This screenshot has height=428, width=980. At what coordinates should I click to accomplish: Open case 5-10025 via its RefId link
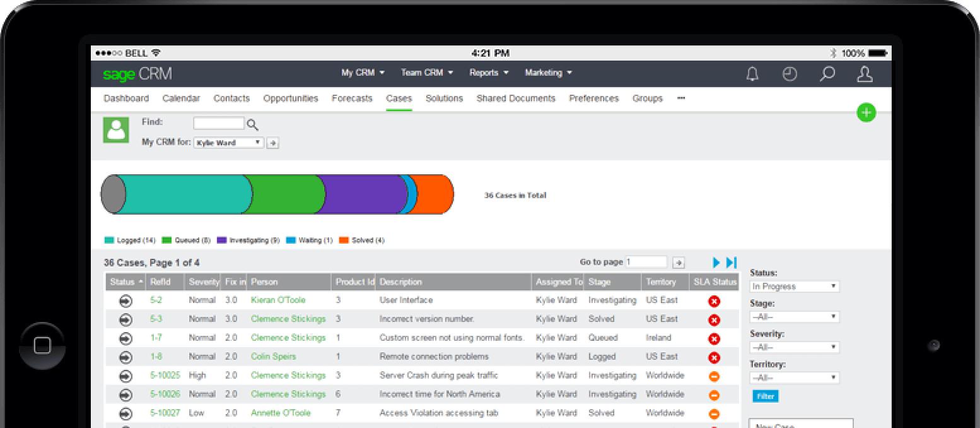pyautogui.click(x=165, y=375)
